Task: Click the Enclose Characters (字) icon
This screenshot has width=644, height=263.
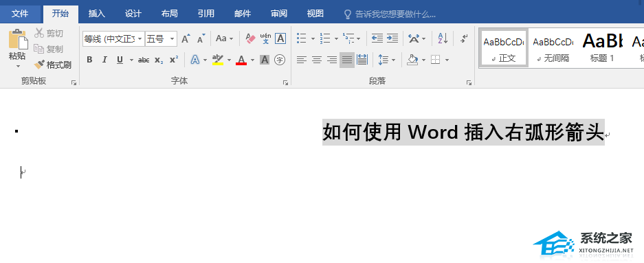Action: [x=280, y=60]
